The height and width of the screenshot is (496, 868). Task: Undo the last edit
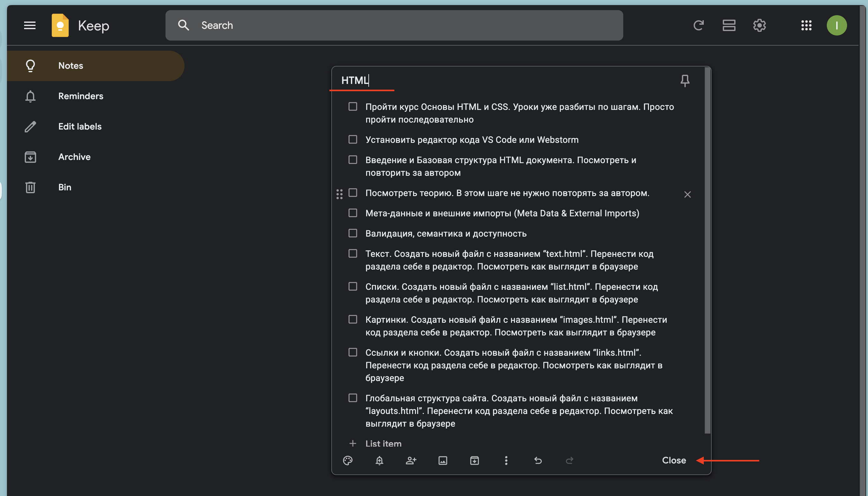tap(538, 460)
